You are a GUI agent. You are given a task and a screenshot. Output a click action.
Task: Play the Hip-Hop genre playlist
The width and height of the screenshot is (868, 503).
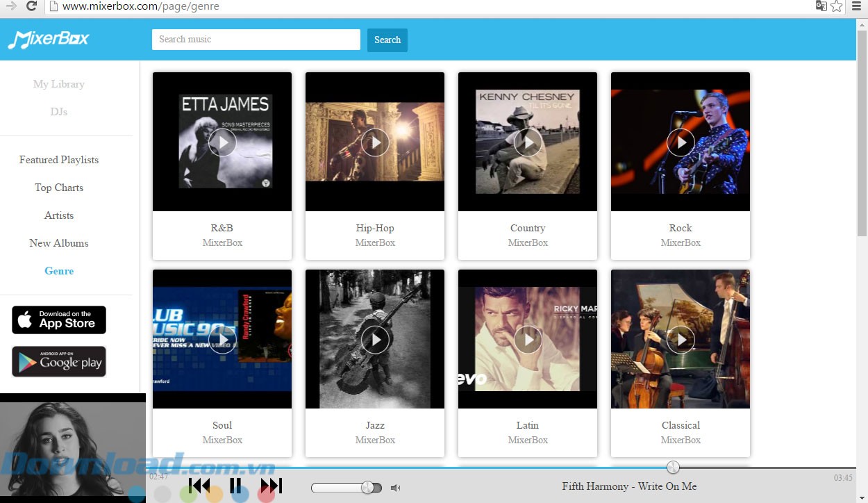point(375,142)
